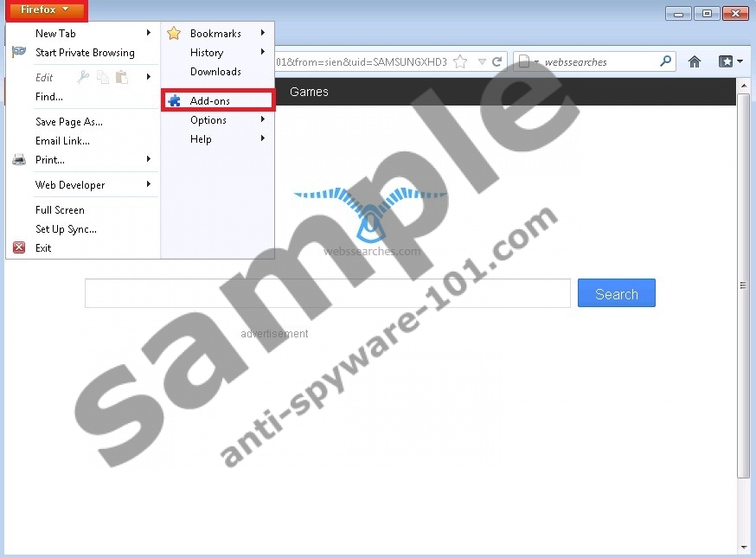
Task: Open the Bookmarks toolbar button
Action: pos(730,61)
